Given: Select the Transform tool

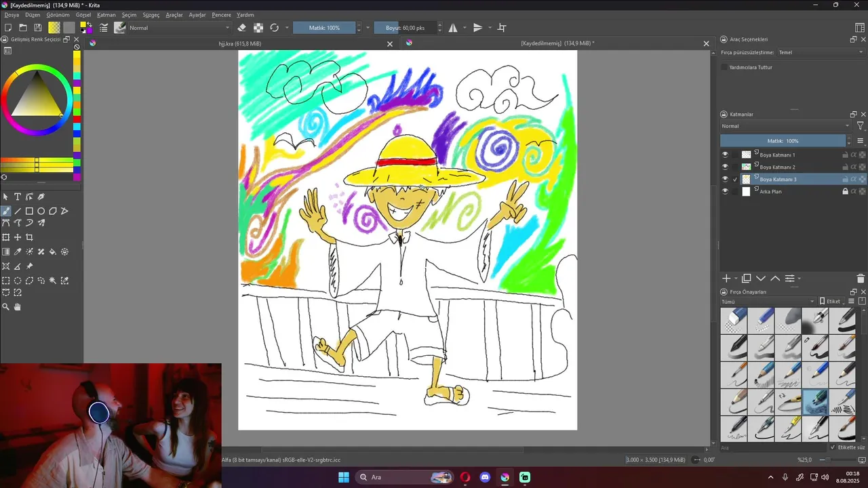Looking at the screenshot, I should pos(6,237).
